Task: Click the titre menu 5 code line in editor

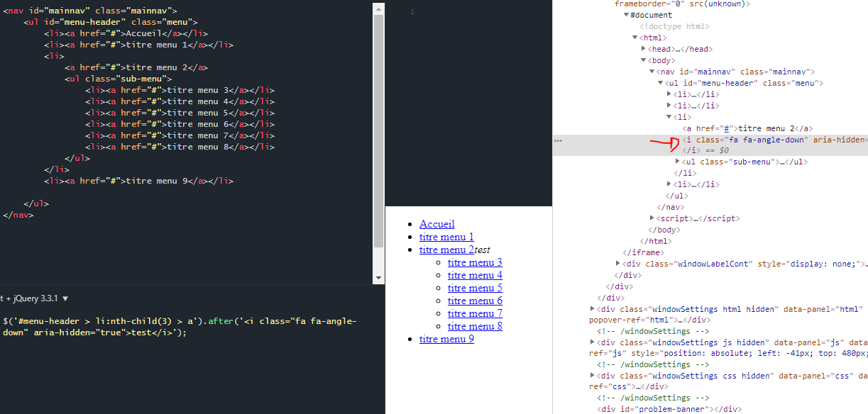Action: pyautogui.click(x=180, y=113)
